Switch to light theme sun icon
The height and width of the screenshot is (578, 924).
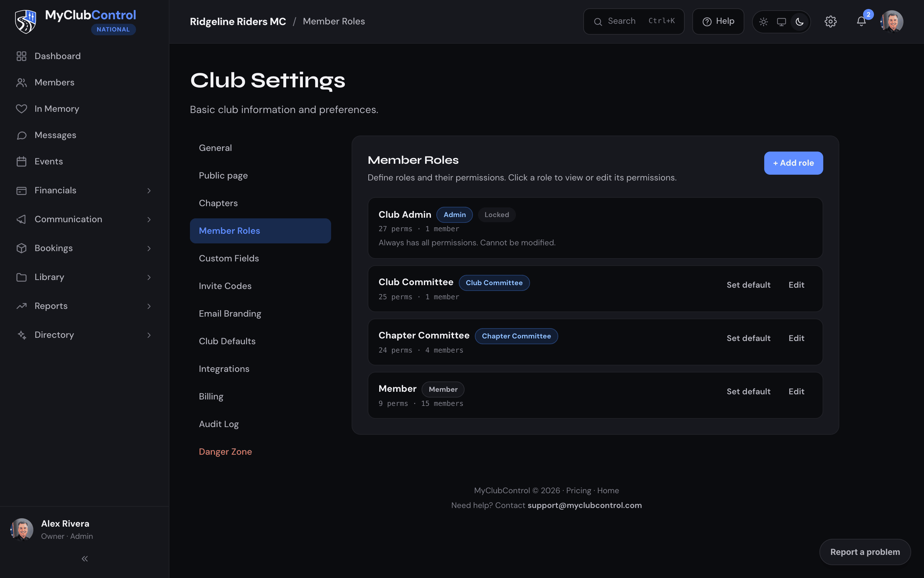tap(763, 22)
